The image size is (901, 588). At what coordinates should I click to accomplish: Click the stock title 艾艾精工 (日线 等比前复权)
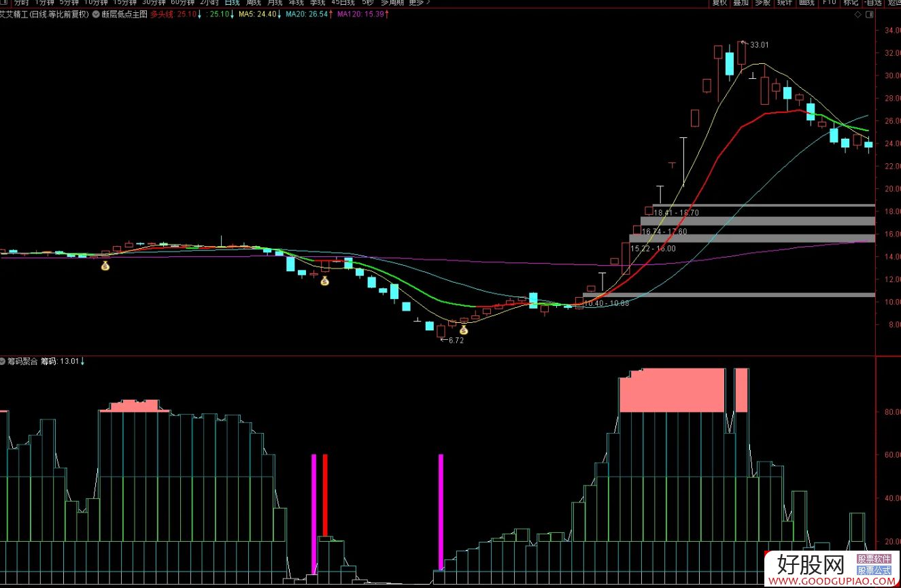click(x=45, y=14)
